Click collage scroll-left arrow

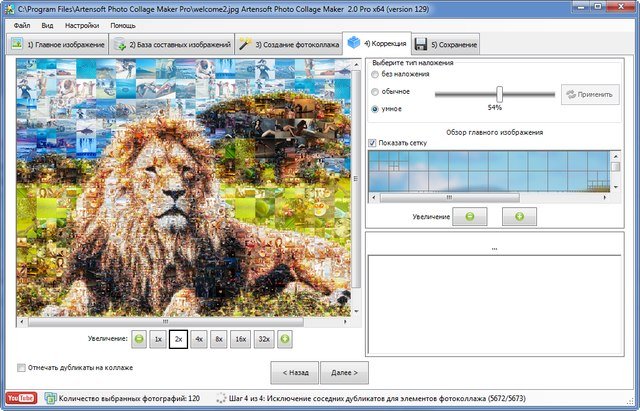point(21,322)
